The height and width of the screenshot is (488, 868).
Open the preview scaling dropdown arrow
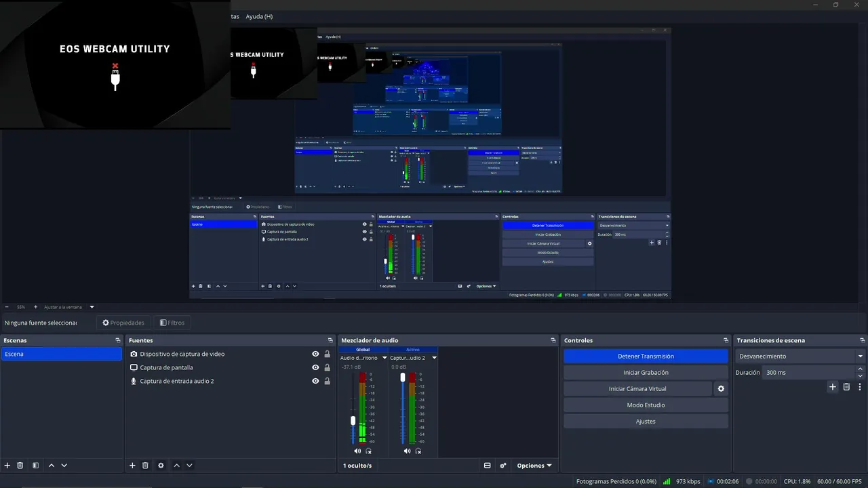[x=92, y=307]
